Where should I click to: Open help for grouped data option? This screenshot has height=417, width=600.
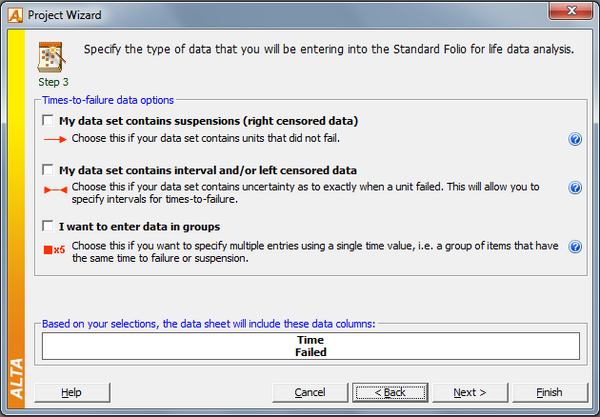(575, 247)
